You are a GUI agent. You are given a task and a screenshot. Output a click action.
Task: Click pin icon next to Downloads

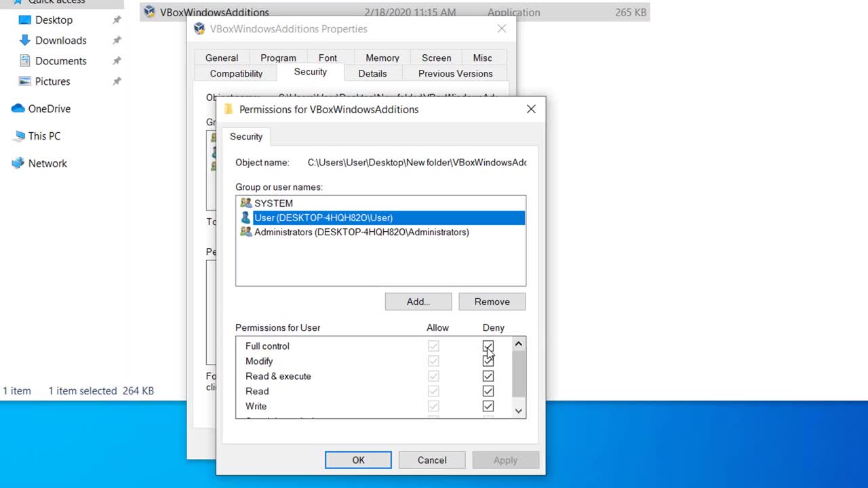(117, 41)
